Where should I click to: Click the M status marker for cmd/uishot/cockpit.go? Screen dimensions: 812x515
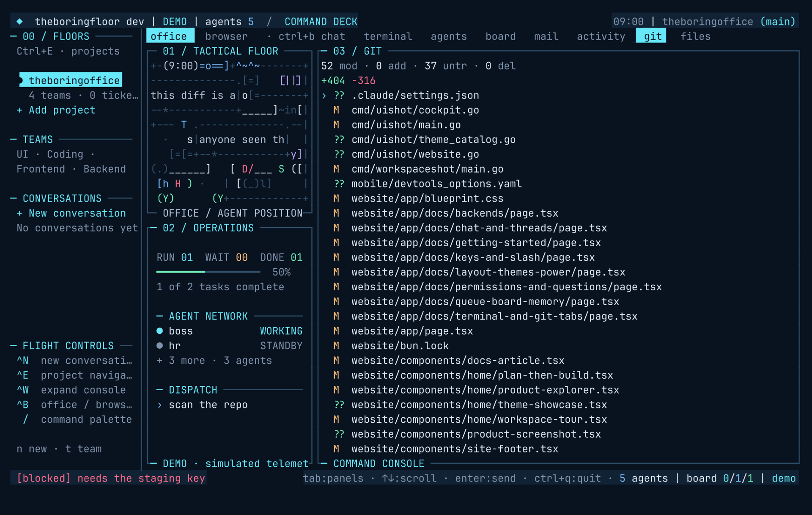(336, 110)
